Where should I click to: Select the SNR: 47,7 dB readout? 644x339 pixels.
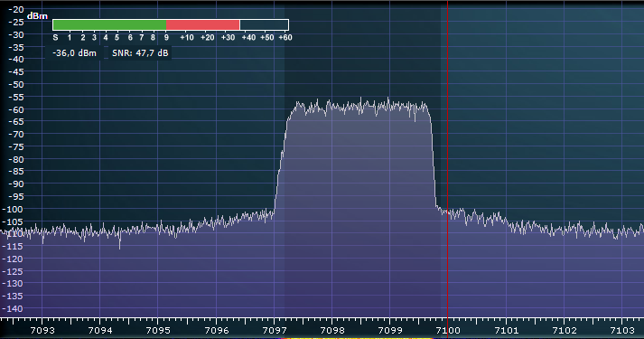point(140,53)
